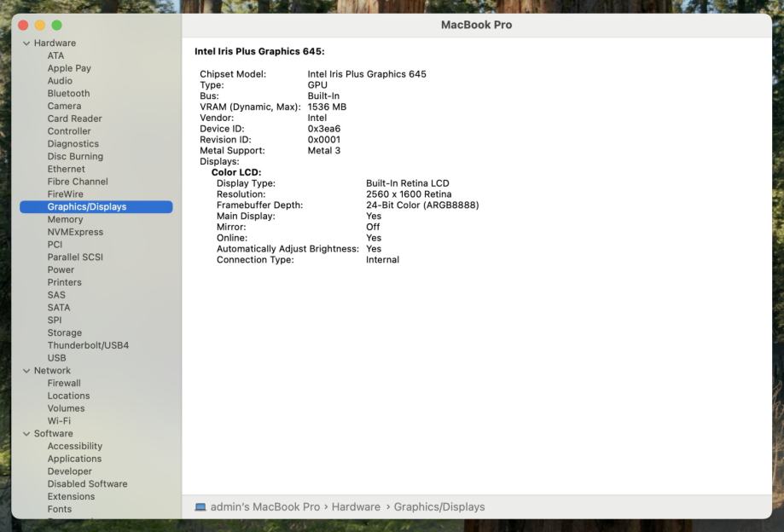784x532 pixels.
Task: Click the laptop icon in path bar
Action: [200, 507]
